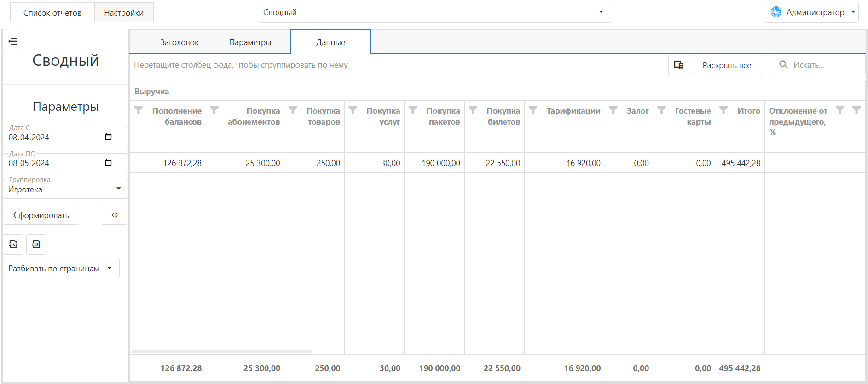Click the 30,00 cell in the data row

pos(374,163)
